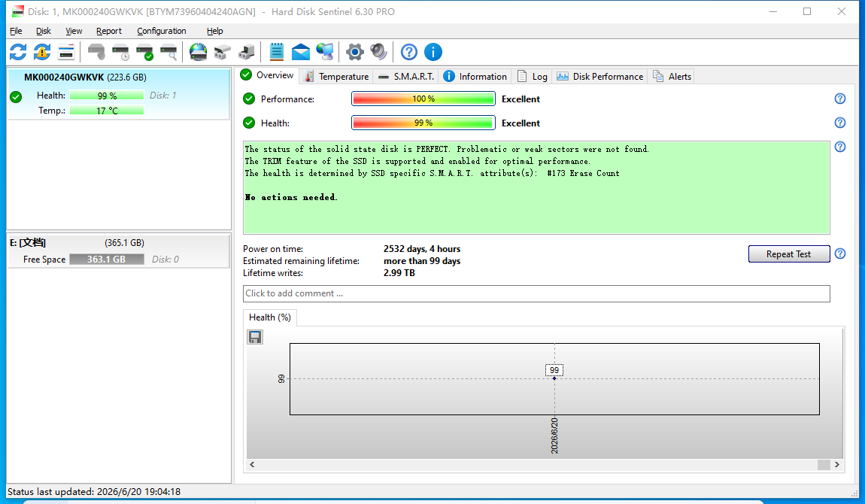Screen dimensions: 865x504
Task: Click the email envelope toolbar icon
Action: (x=301, y=53)
